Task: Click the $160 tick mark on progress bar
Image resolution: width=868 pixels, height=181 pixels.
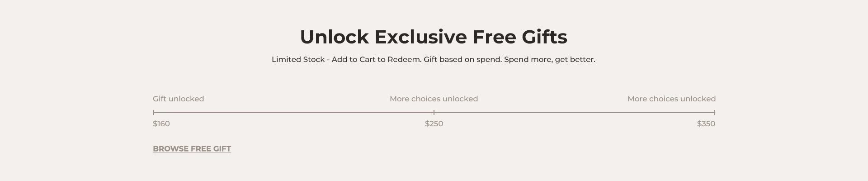Action: (154, 112)
